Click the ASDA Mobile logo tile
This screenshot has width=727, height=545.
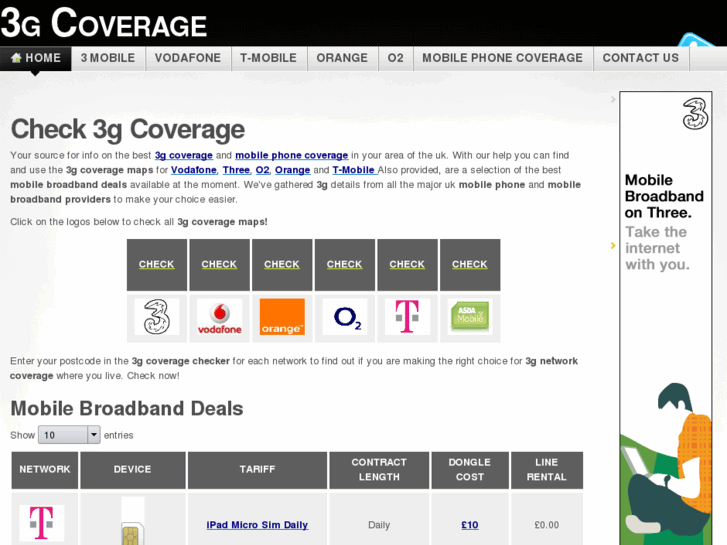(470, 317)
